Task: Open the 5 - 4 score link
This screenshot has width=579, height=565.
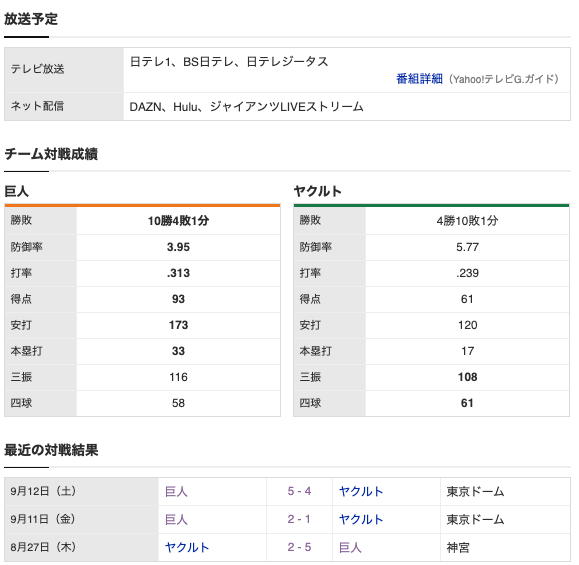Action: (299, 491)
